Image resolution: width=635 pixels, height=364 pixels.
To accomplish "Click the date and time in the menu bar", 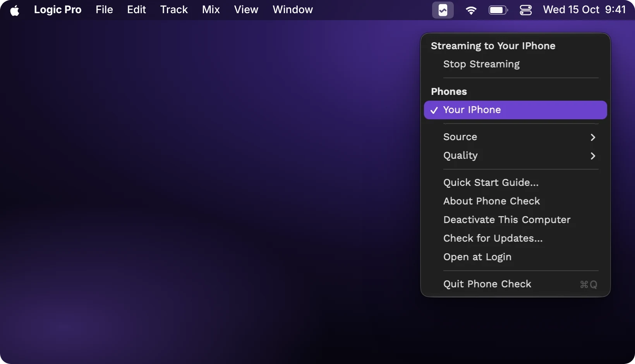I will [584, 10].
